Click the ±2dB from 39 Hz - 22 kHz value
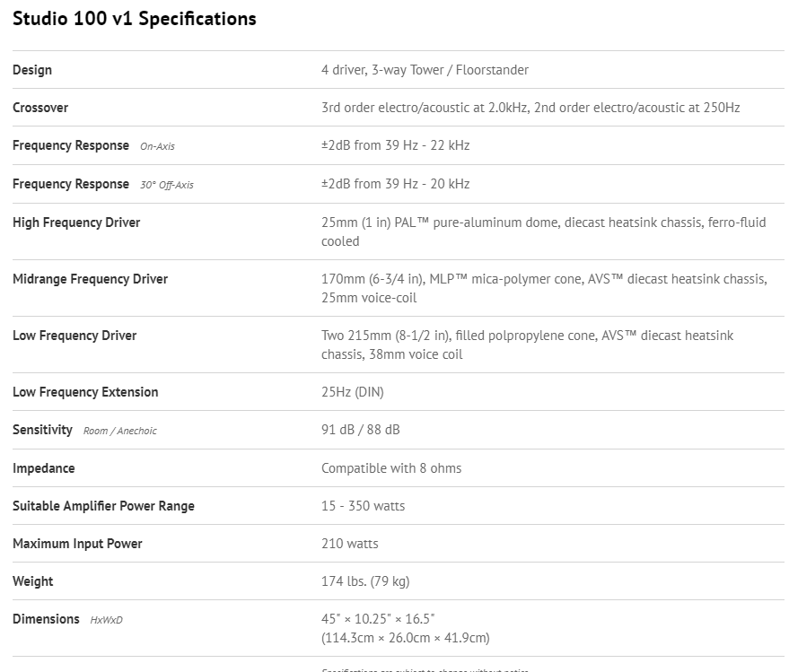The height and width of the screenshot is (672, 789). coord(395,145)
